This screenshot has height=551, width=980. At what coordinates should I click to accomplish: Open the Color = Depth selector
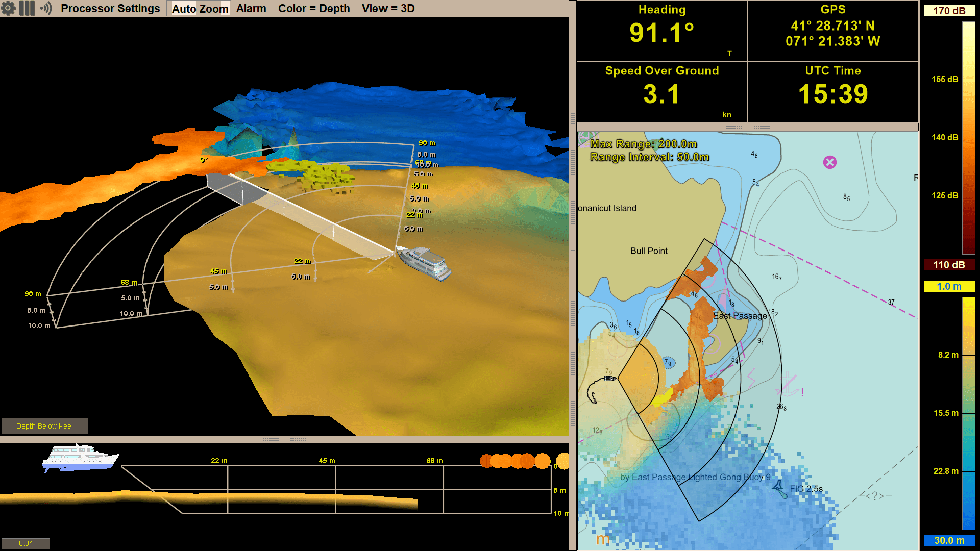(x=314, y=8)
